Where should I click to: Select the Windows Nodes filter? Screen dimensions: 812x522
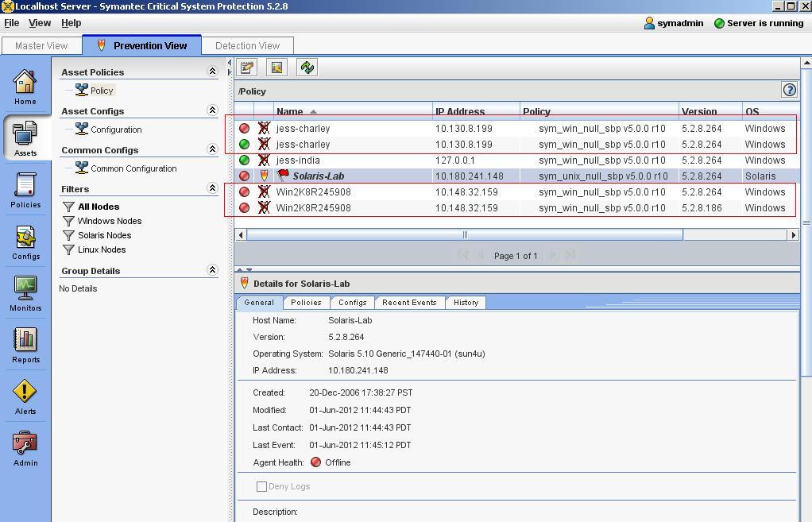pos(110,221)
